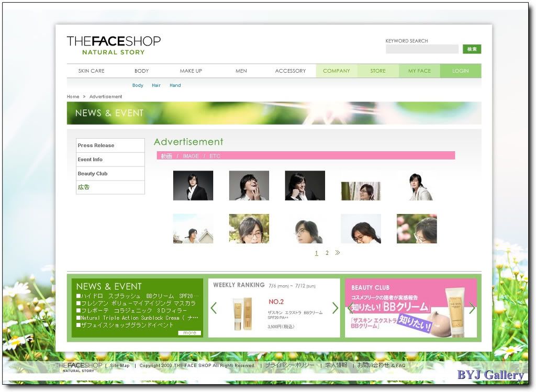
Task: Open the Natural Triple Action Sunblock Cream item
Action: (x=137, y=318)
